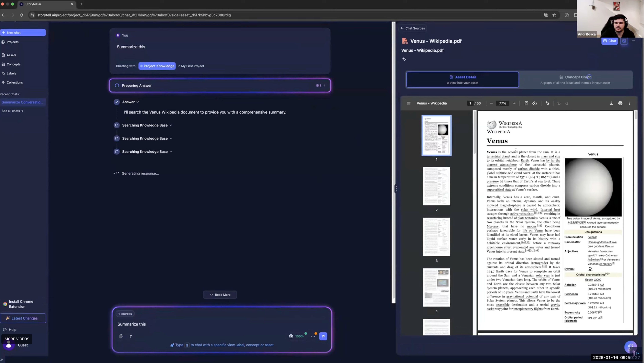Click the annotation draw icon in PDF toolbar
This screenshot has width=644, height=363.
(x=547, y=103)
